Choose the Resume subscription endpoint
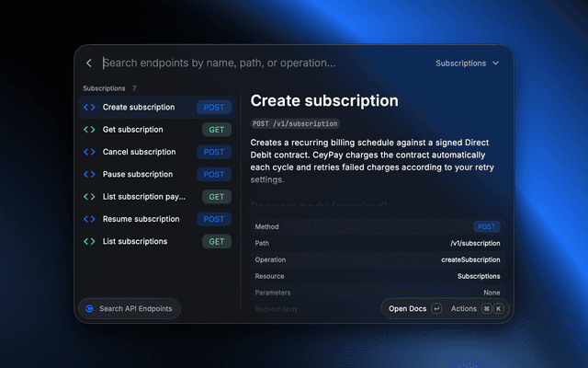 tap(157, 219)
